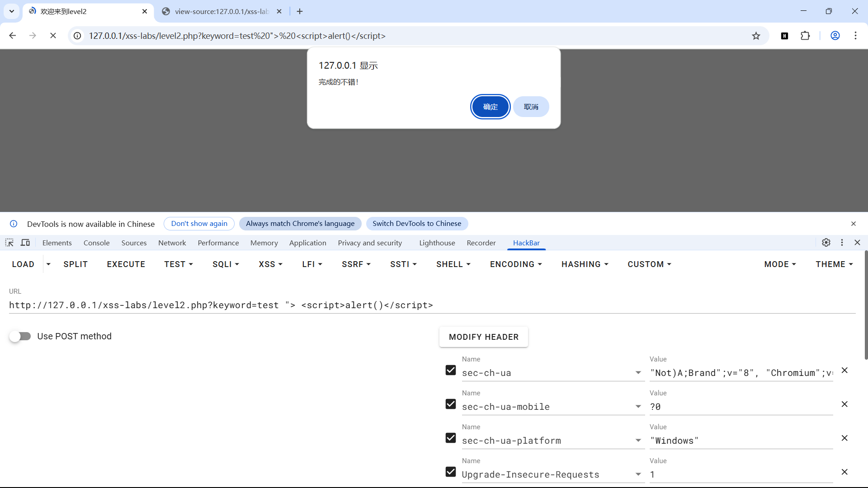This screenshot has width=868, height=488.
Task: Activate the inspect element picker icon
Action: point(9,243)
